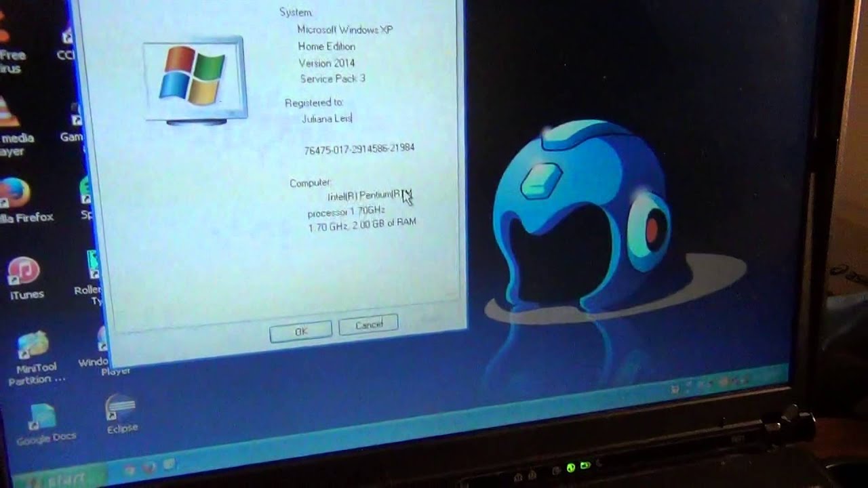Viewport: 868px width, 488px height.
Task: Click the 'Microsoft Windows XP' text
Action: pos(345,30)
